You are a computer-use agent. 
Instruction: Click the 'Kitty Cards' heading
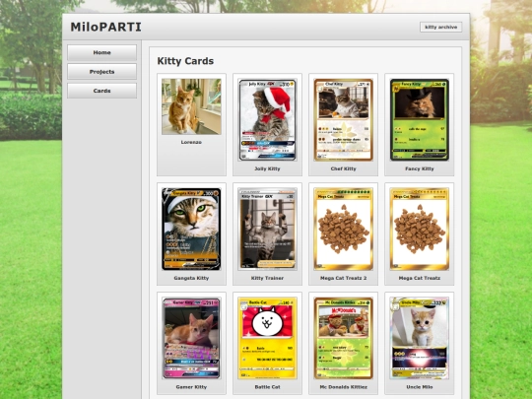point(185,61)
